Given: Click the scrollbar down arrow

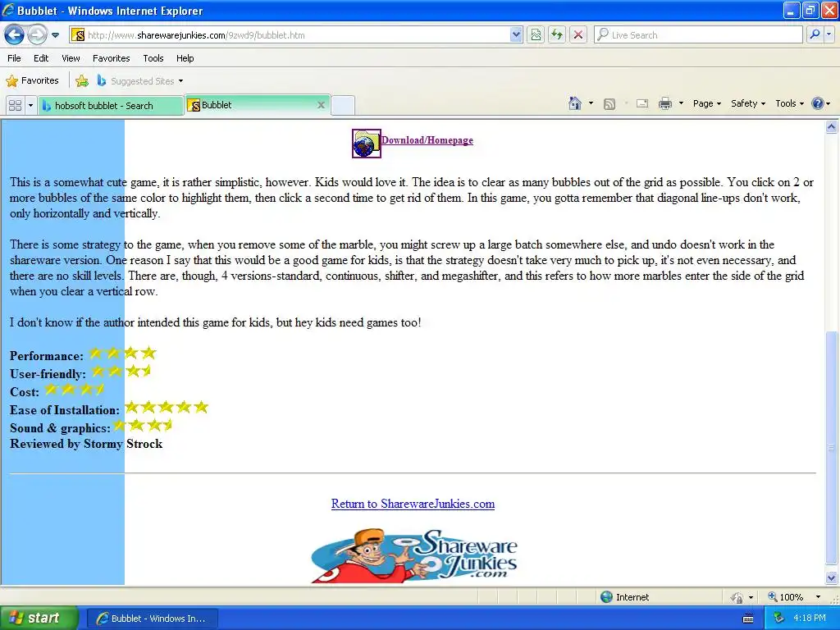Looking at the screenshot, I should point(832,577).
